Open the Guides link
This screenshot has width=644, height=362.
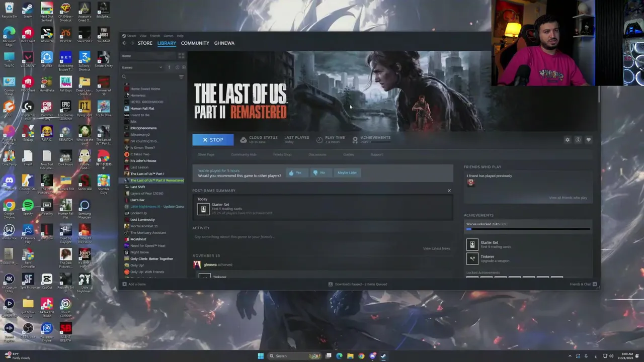[349, 154]
